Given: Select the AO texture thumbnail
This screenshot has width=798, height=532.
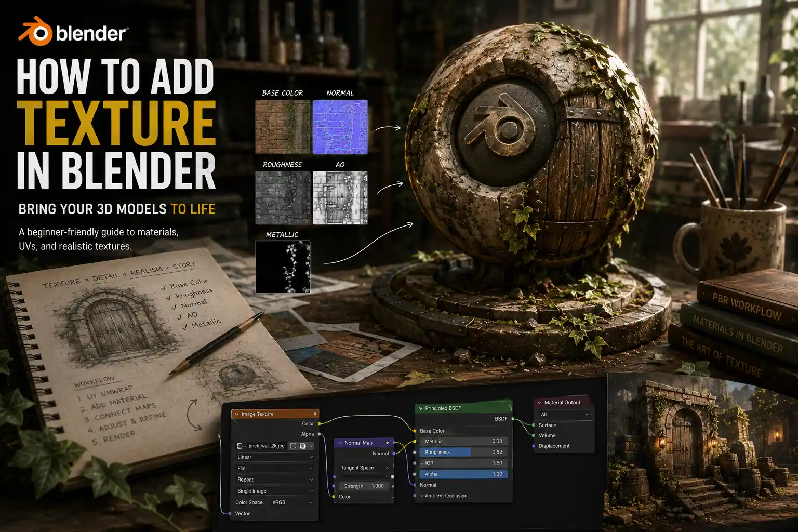Looking at the screenshot, I should (x=340, y=198).
